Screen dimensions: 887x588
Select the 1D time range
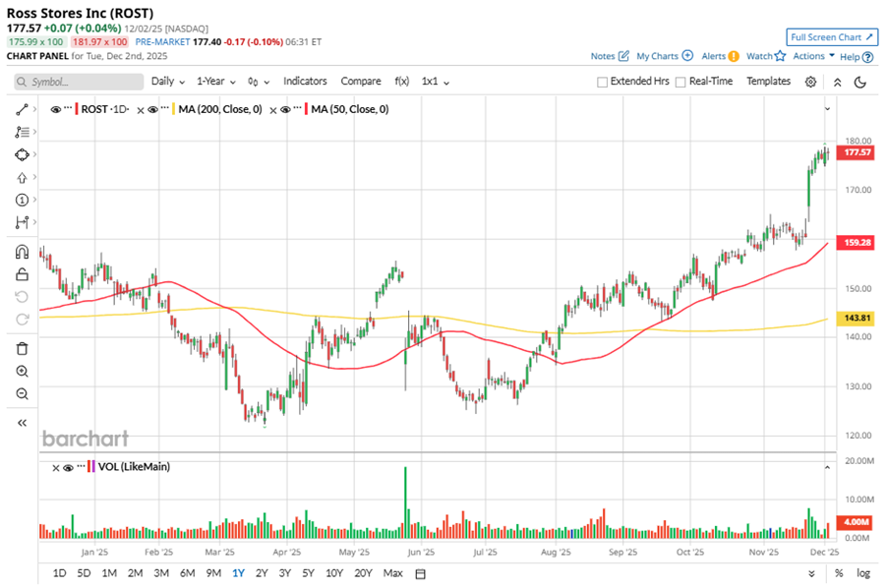[x=59, y=573]
